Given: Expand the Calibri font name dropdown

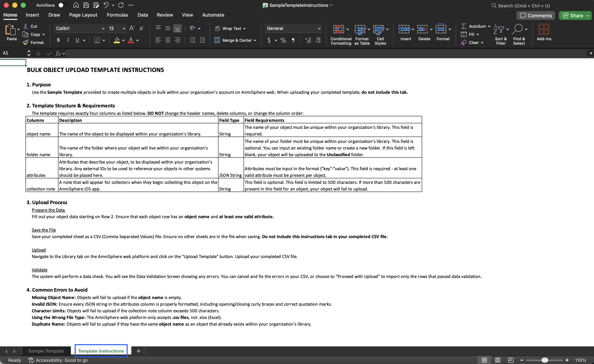Looking at the screenshot, I should pyautogui.click(x=103, y=28).
